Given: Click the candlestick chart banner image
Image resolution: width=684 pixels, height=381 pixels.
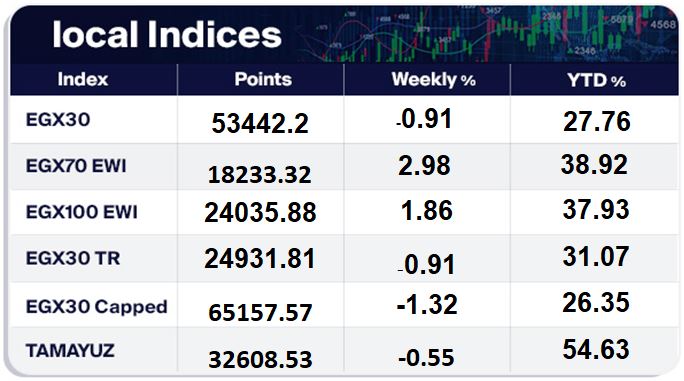Looking at the screenshot, I should 486,34.
